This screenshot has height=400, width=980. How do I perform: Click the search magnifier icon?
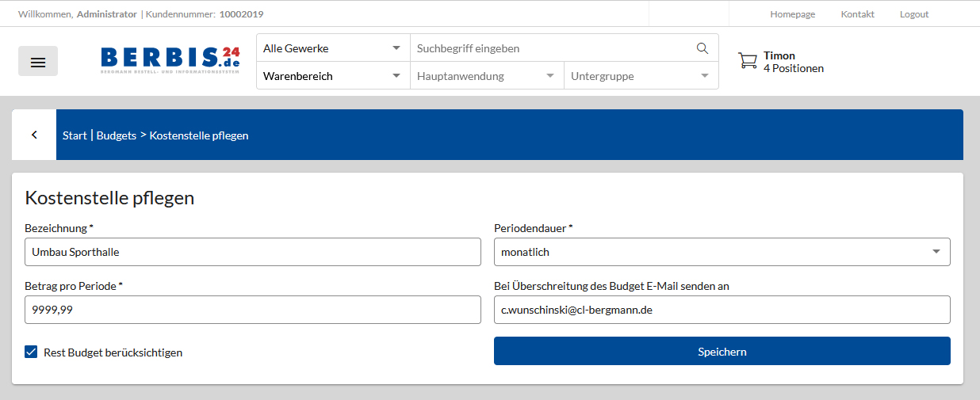(x=702, y=48)
